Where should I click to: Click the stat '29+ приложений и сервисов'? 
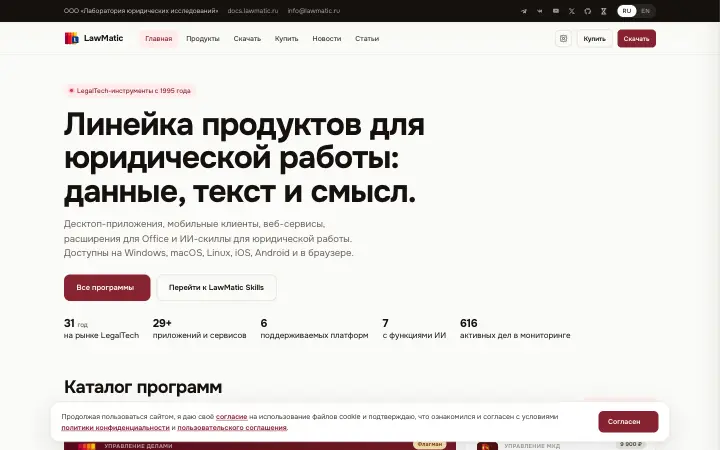pyautogui.click(x=200, y=329)
